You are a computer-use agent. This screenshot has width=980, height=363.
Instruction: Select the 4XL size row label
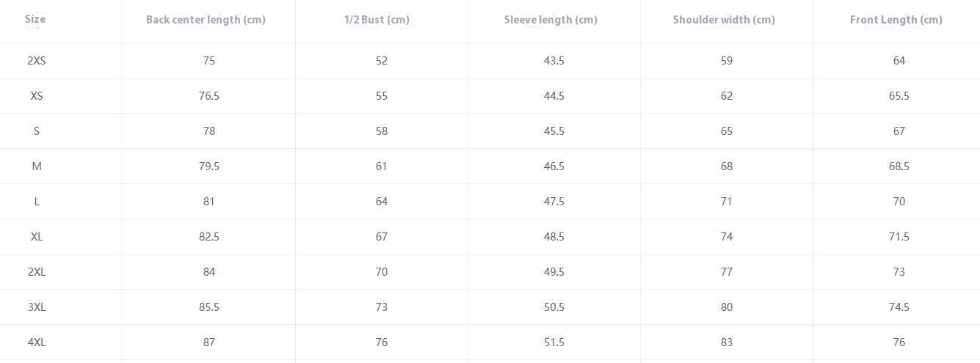click(37, 342)
